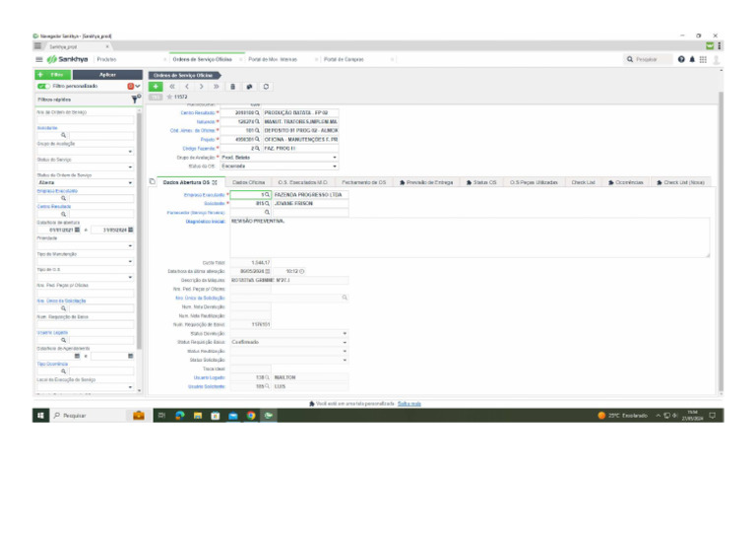The height and width of the screenshot is (535, 756).
Task: Open the calendar for the abertura end date
Action: (131, 230)
